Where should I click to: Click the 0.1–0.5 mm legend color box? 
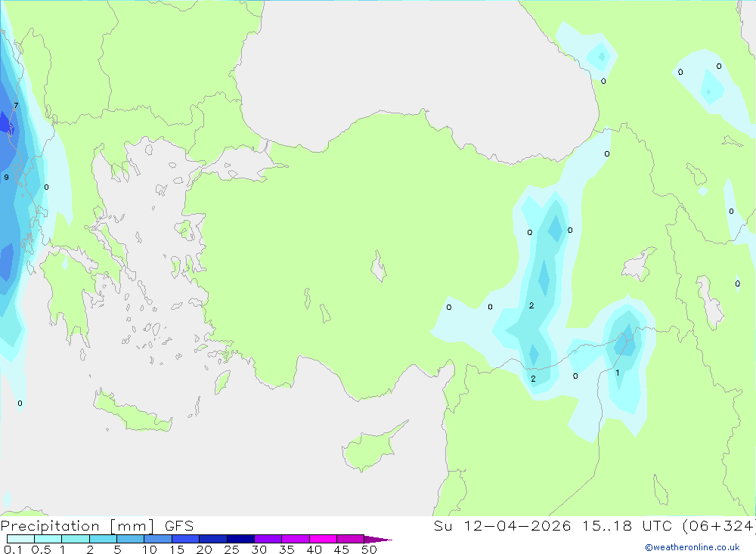coord(20,539)
